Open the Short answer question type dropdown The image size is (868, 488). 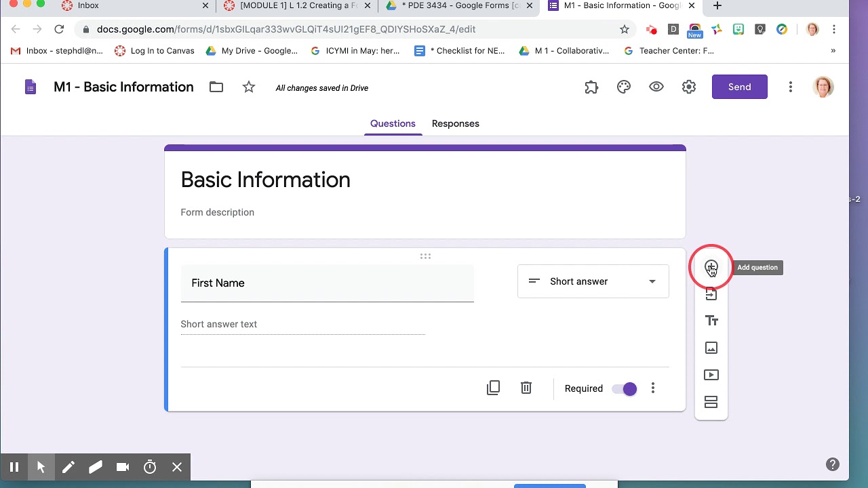coord(593,281)
